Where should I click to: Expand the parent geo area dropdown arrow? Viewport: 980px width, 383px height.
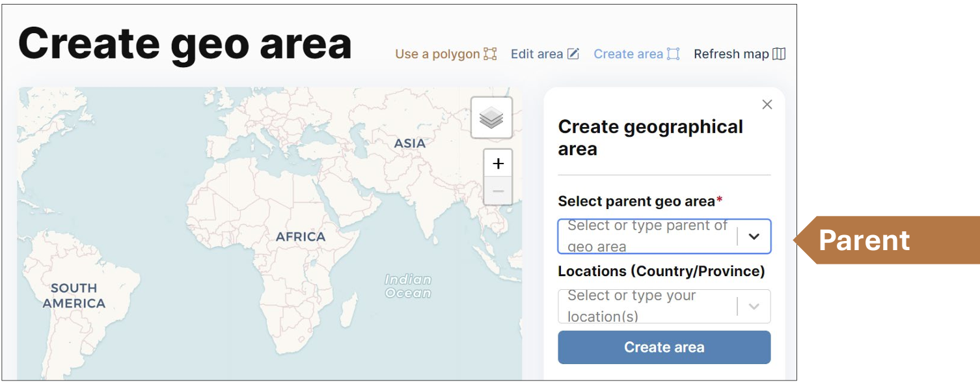point(754,236)
